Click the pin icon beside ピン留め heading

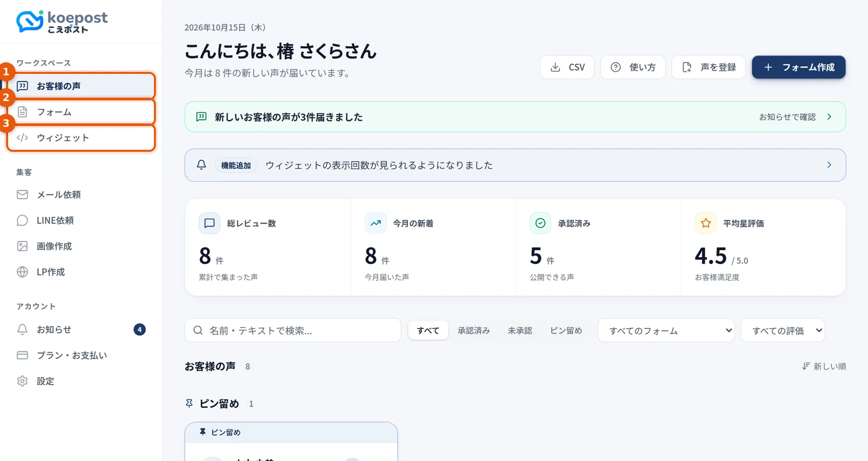pos(189,404)
